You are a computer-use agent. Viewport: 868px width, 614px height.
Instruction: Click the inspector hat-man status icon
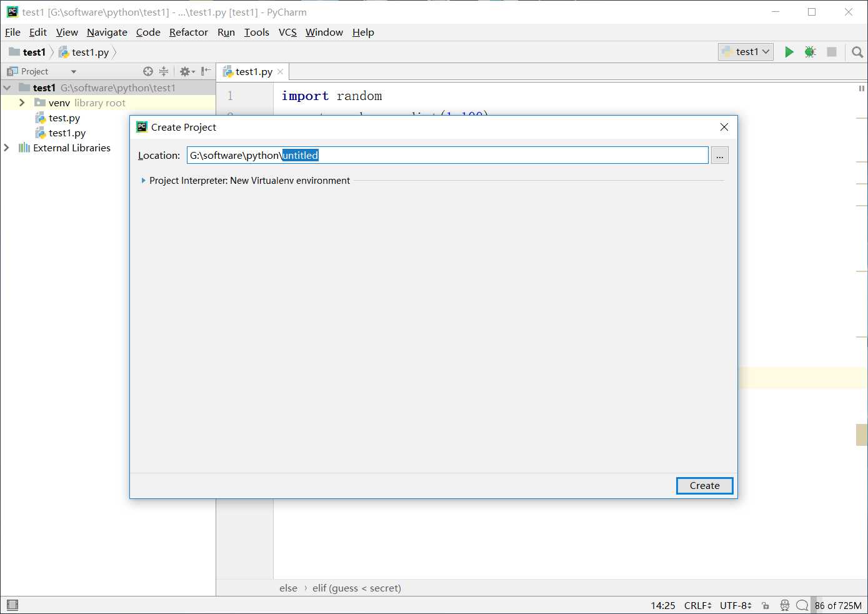[785, 605]
